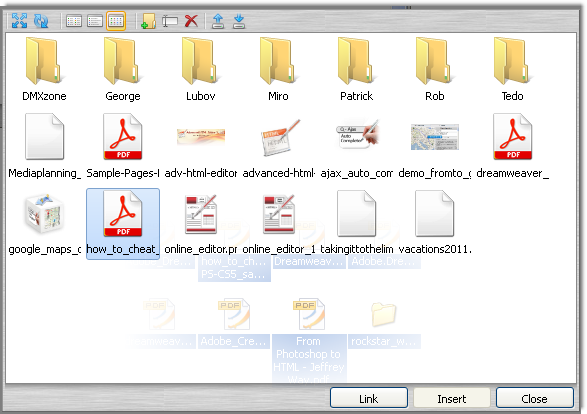Select the how_to_cheat PDF file

click(123, 223)
